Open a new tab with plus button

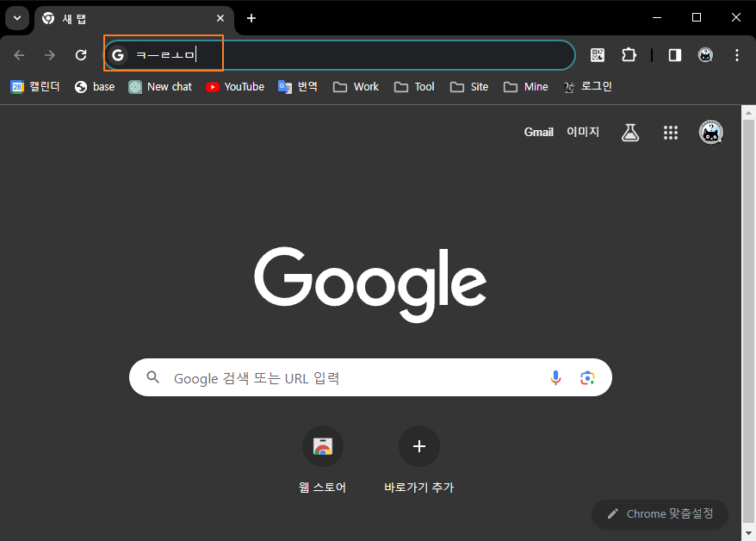[251, 18]
